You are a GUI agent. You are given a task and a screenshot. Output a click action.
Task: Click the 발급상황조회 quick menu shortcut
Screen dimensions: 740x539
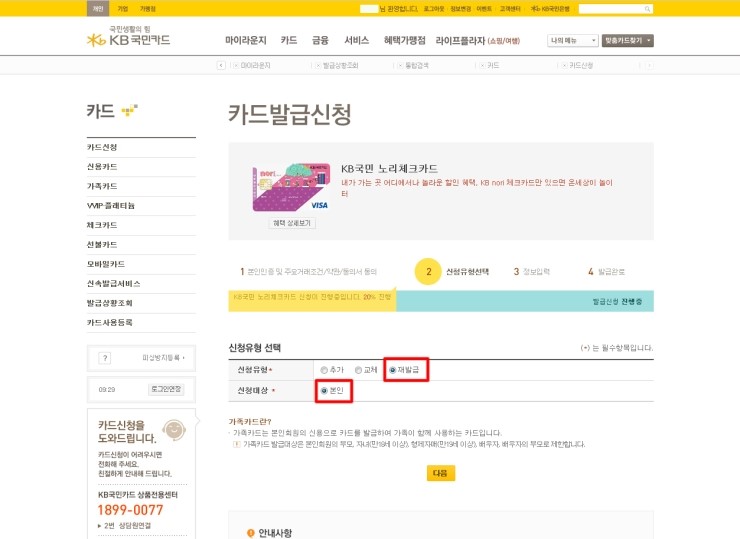[340, 66]
